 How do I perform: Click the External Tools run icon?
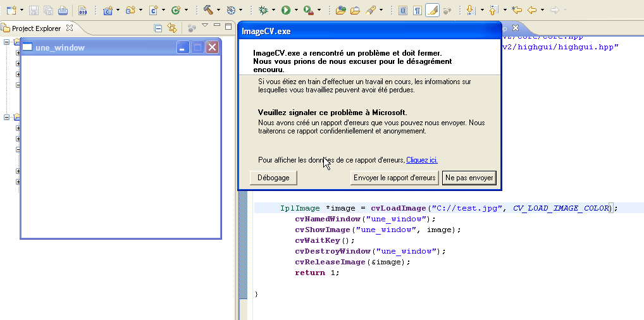point(309,10)
